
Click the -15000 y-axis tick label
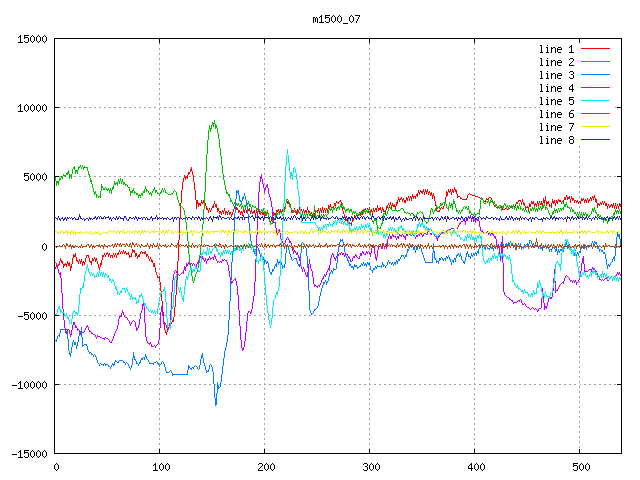point(29,453)
